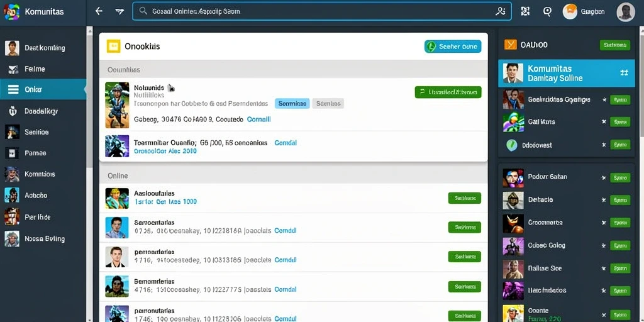Screen dimensions: 644x322
Task: Open the send dropdown arrow in top bar
Action: pyautogui.click(x=119, y=11)
